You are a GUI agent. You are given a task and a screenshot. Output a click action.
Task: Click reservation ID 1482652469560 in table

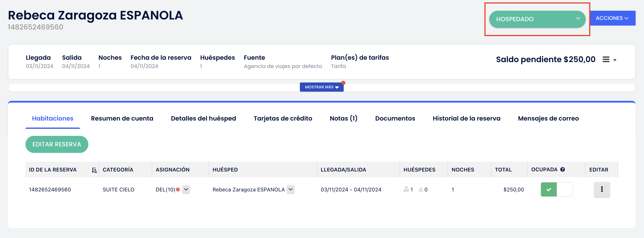50,190
